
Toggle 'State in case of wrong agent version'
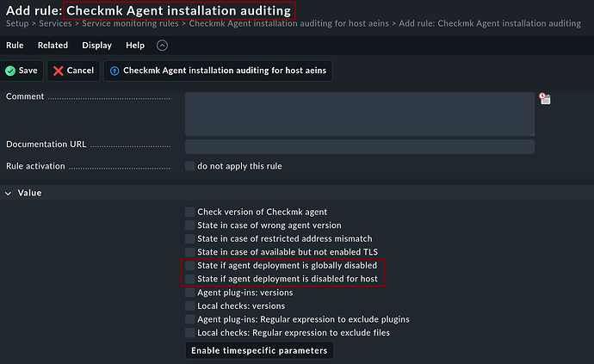click(x=189, y=225)
